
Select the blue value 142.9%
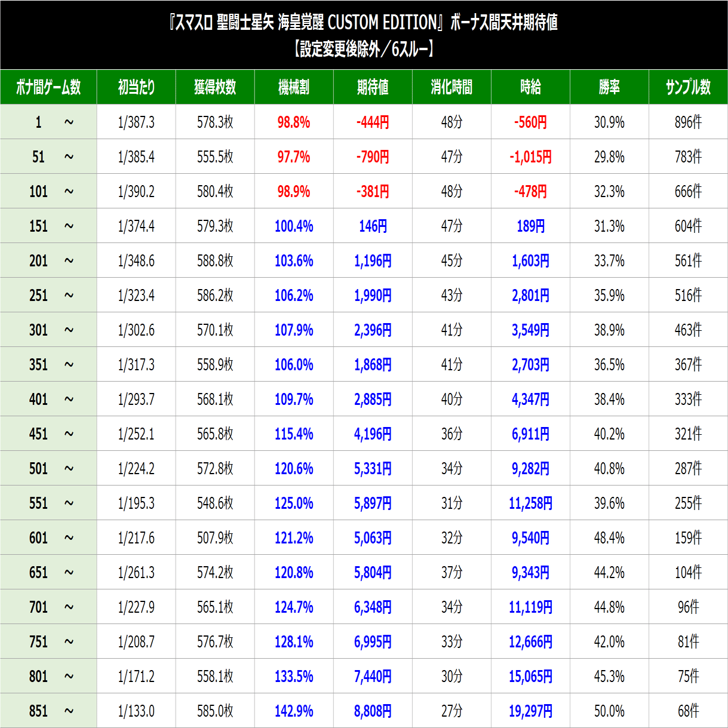294,711
